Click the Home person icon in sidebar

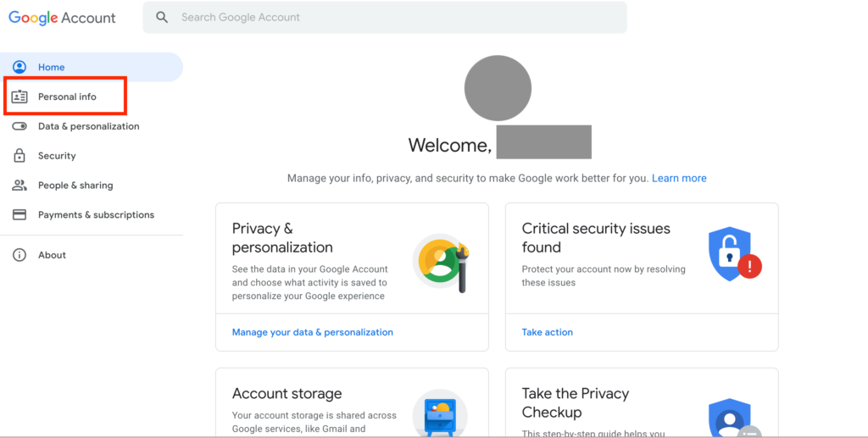[x=19, y=67]
